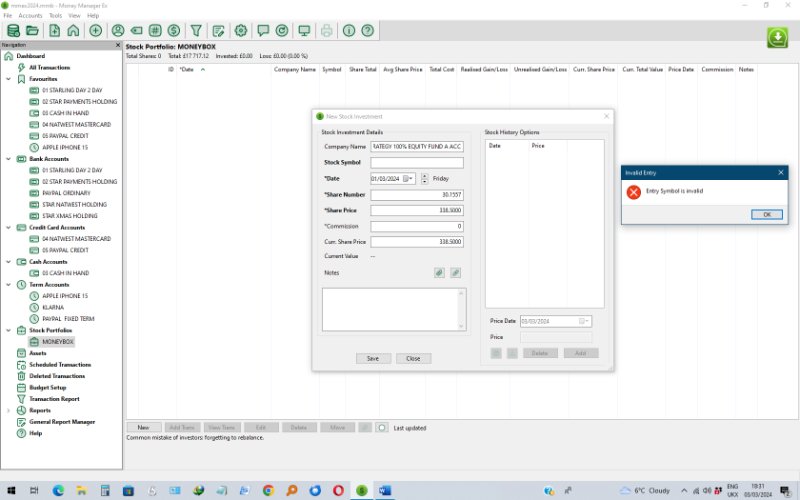Click the question mark Help toolbar icon
Viewport: 800px width, 500px height.
click(x=367, y=31)
